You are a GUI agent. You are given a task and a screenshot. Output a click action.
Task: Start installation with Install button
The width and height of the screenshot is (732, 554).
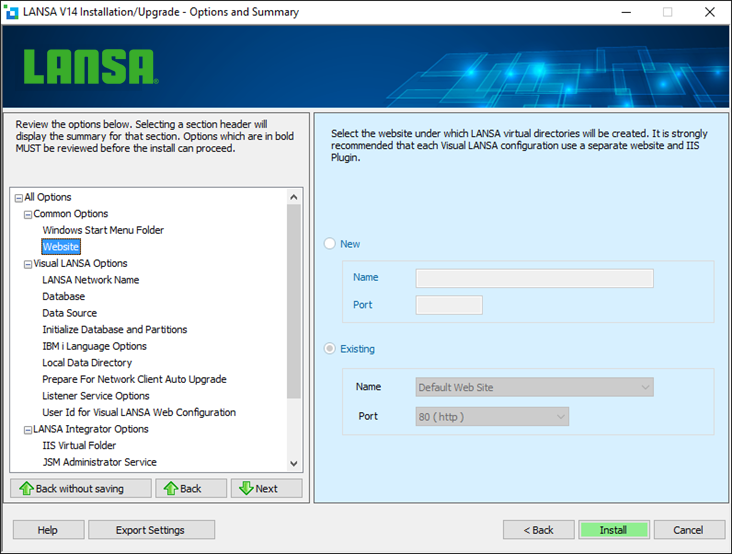[x=614, y=530]
